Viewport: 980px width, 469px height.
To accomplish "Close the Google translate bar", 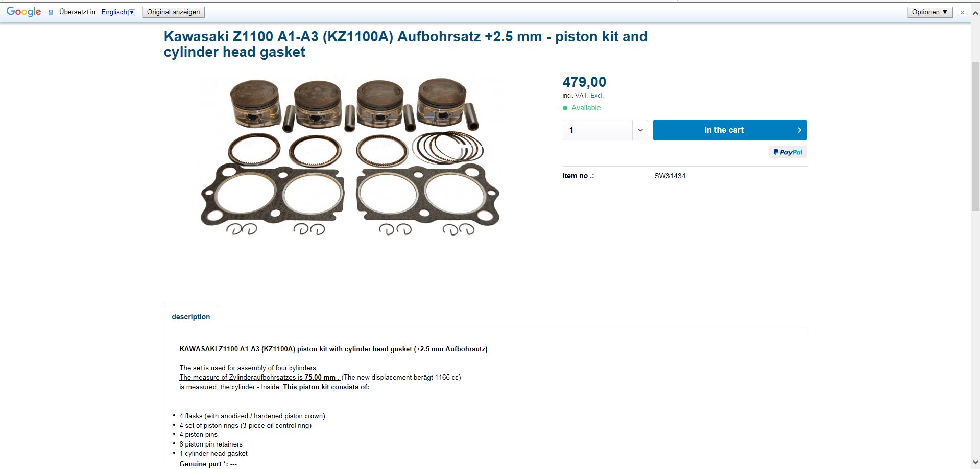I will click(962, 12).
